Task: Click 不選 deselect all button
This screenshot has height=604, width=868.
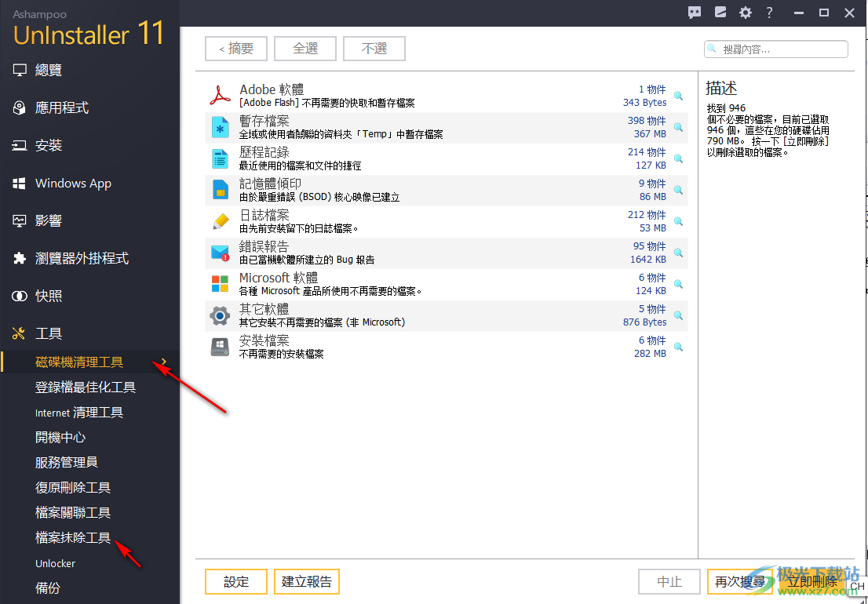Action: (374, 49)
